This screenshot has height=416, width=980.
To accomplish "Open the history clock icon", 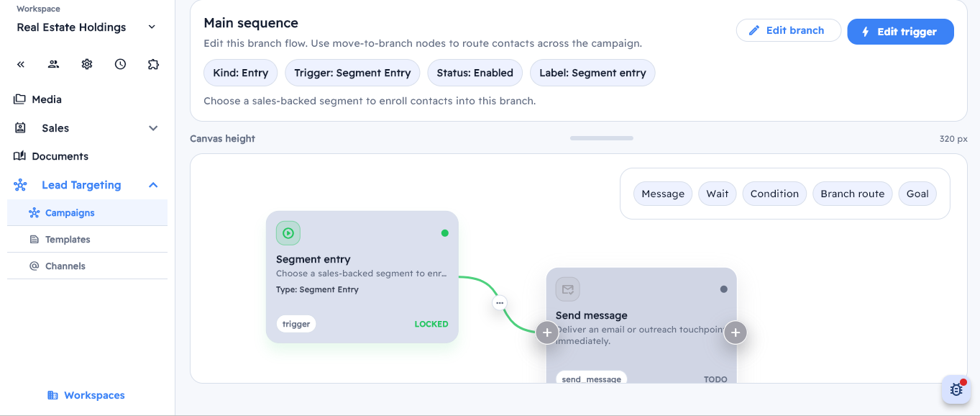I will coord(120,64).
